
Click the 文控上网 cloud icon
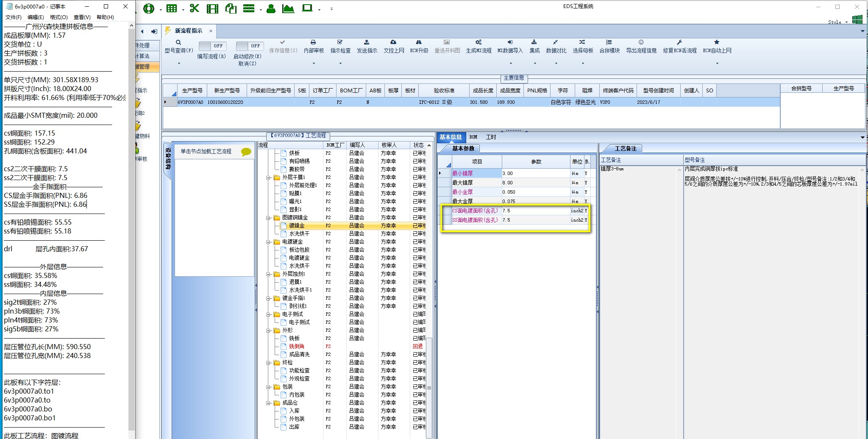(x=393, y=42)
